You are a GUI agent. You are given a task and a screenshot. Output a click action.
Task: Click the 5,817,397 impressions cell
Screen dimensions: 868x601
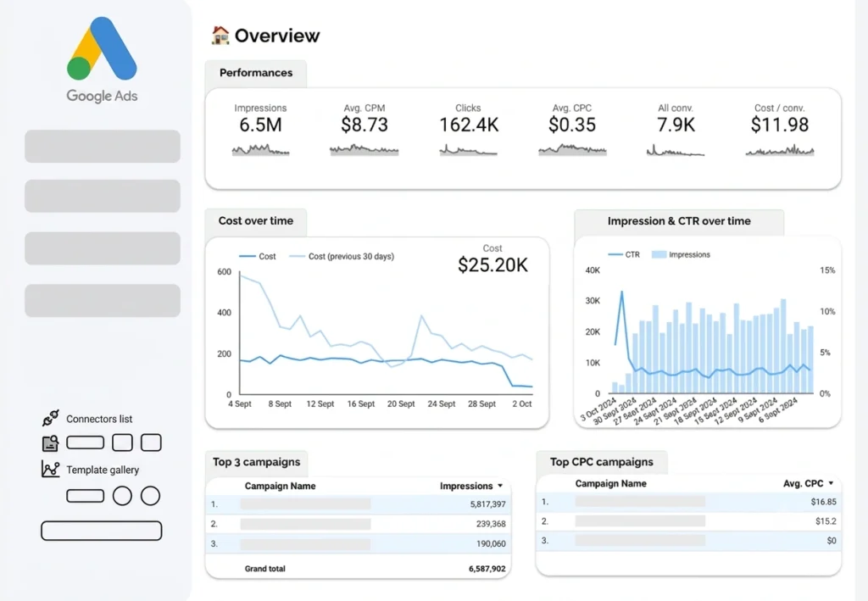(x=487, y=504)
